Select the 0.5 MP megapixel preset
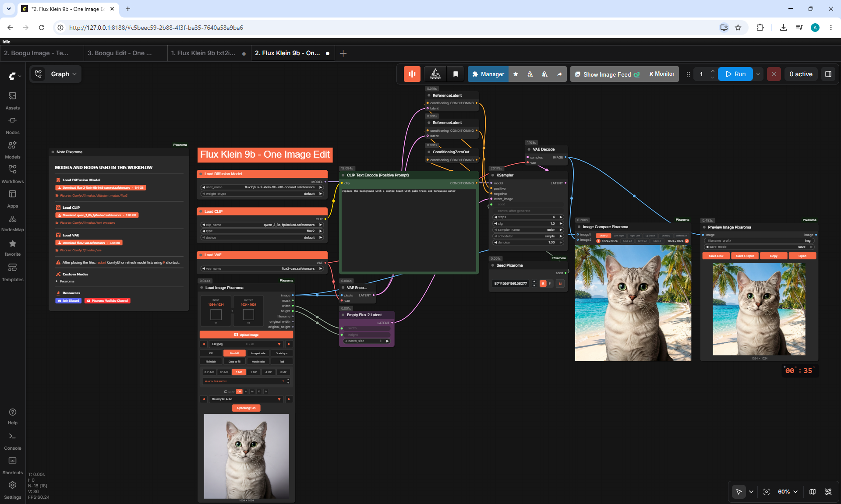 (x=224, y=372)
